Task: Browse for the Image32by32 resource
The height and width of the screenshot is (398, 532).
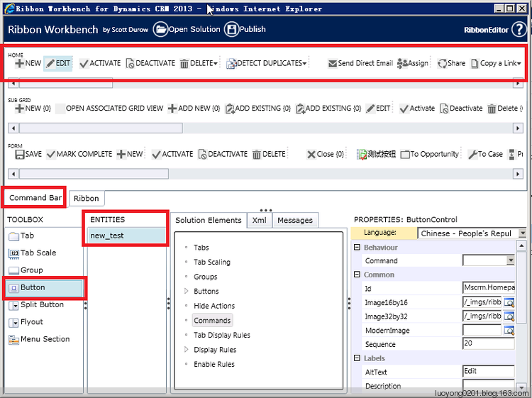Action: pyautogui.click(x=509, y=316)
